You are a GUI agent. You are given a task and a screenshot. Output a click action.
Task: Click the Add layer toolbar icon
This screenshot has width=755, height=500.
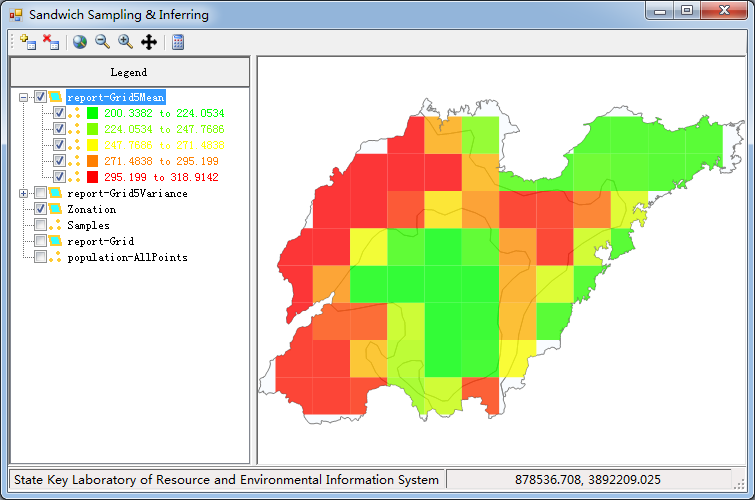click(28, 42)
